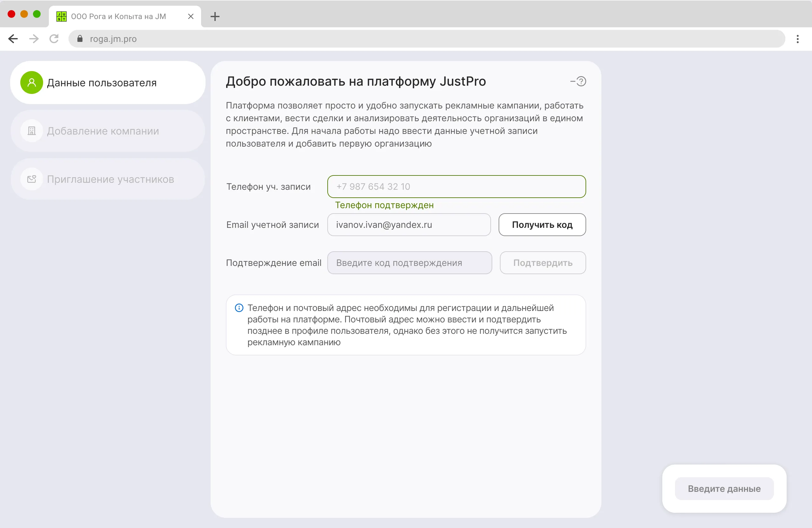Click the padlock icon in the address bar
The height and width of the screenshot is (528, 812).
[x=80, y=39]
